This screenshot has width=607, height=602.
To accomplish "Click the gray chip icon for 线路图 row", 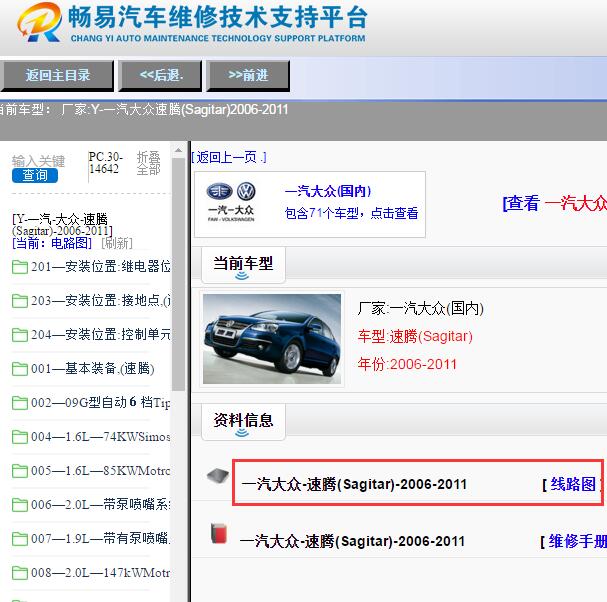I will 218,476.
